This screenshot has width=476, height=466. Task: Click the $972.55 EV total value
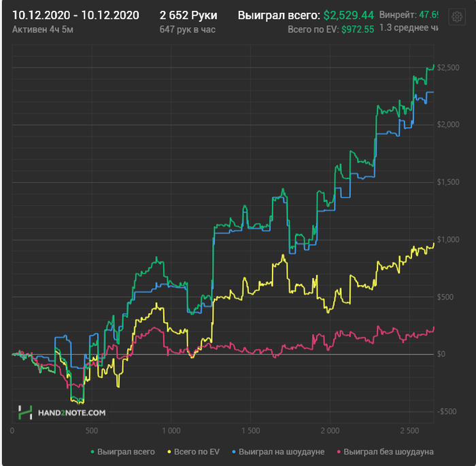tap(358, 29)
